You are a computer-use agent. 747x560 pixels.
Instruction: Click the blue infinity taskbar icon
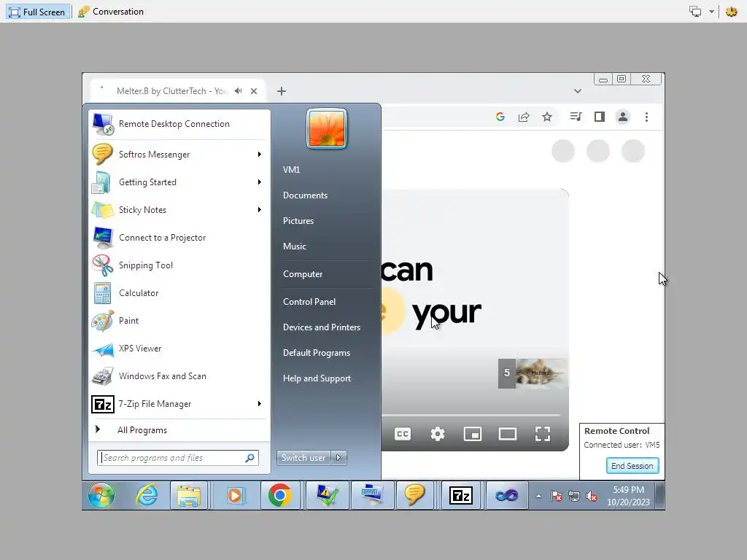(506, 496)
